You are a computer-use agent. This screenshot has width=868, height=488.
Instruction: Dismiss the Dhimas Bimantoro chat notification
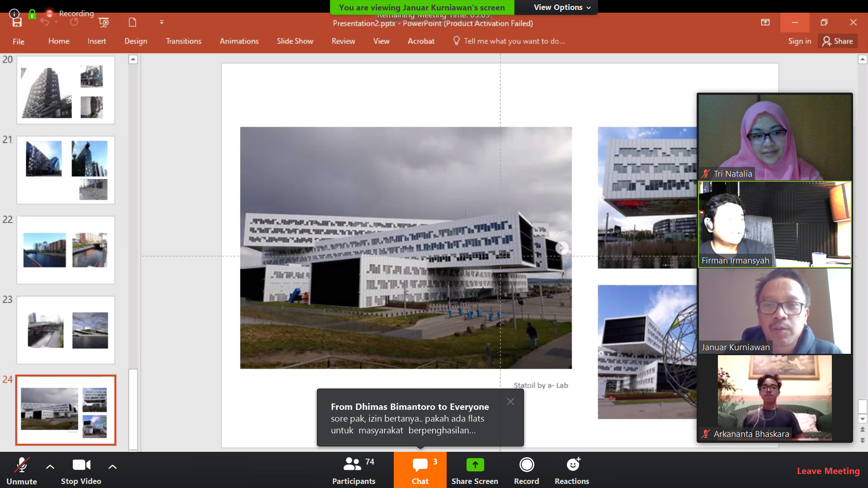coord(510,401)
